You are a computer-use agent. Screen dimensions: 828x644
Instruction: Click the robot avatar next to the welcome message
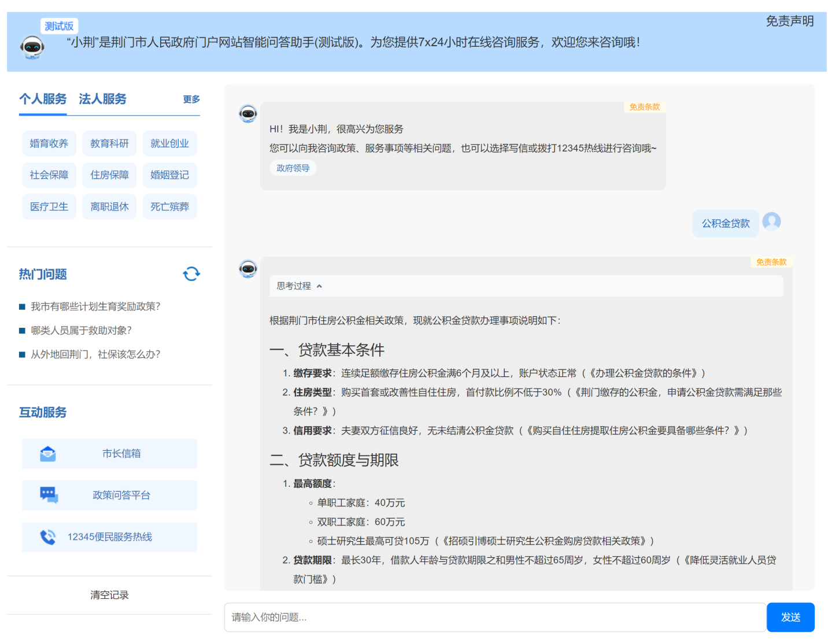248,114
